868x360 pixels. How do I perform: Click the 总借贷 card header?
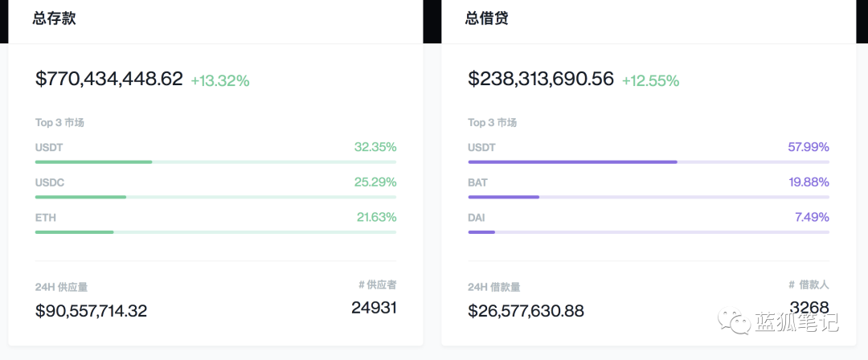point(649,20)
